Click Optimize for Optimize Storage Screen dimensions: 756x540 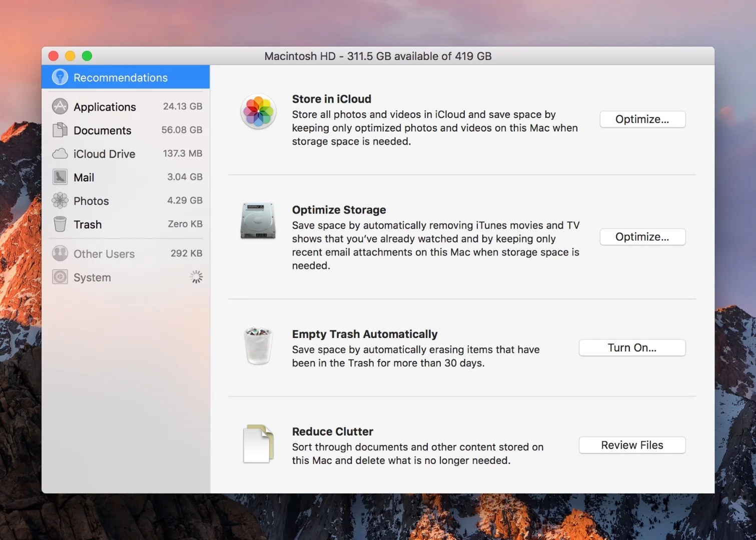tap(642, 236)
